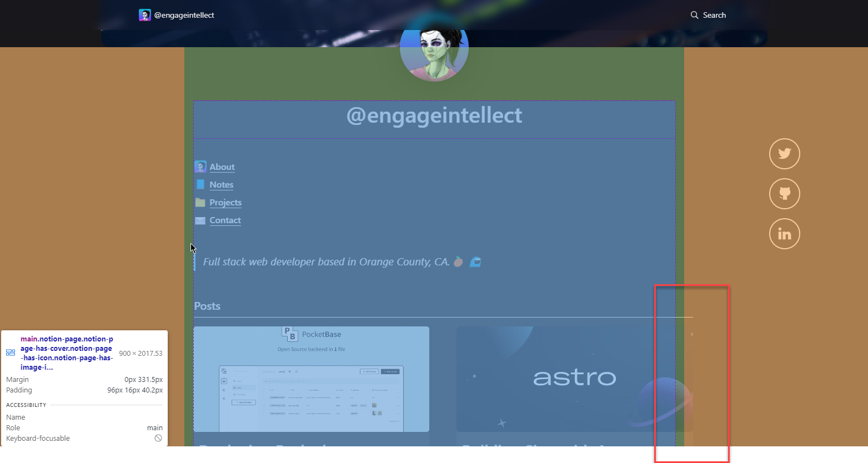The width and height of the screenshot is (868, 463).
Task: Open the astro post thumbnail
Action: (574, 379)
